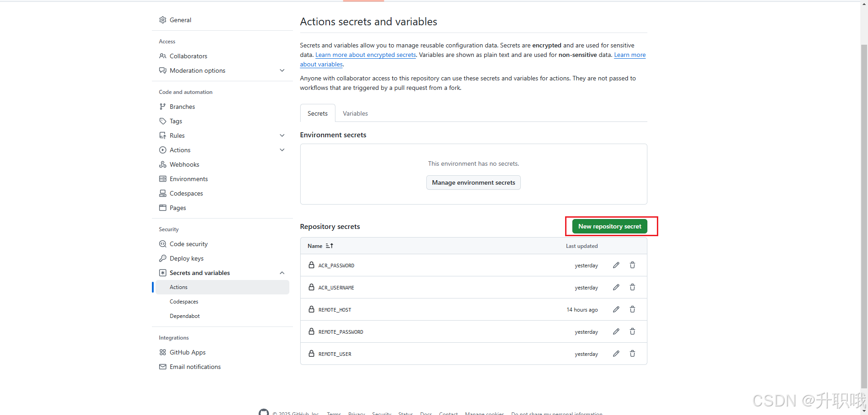Viewport: 868px width, 415px height.
Task: Open the Secrets and variables label
Action: click(200, 273)
